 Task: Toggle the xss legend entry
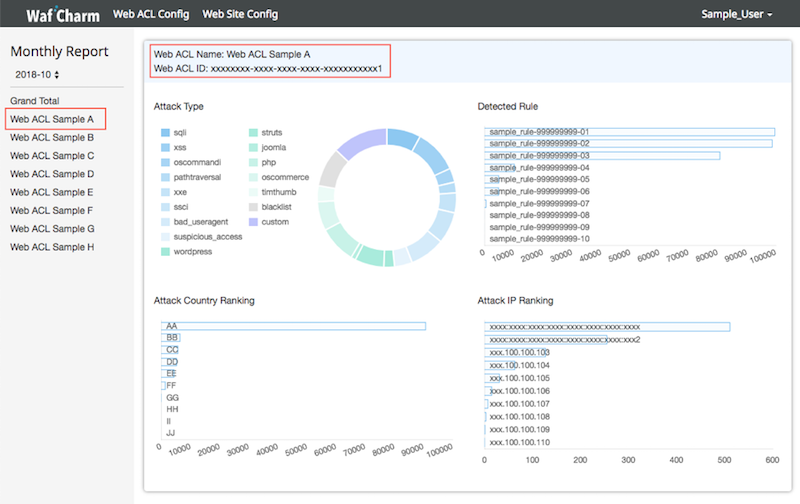[x=179, y=147]
